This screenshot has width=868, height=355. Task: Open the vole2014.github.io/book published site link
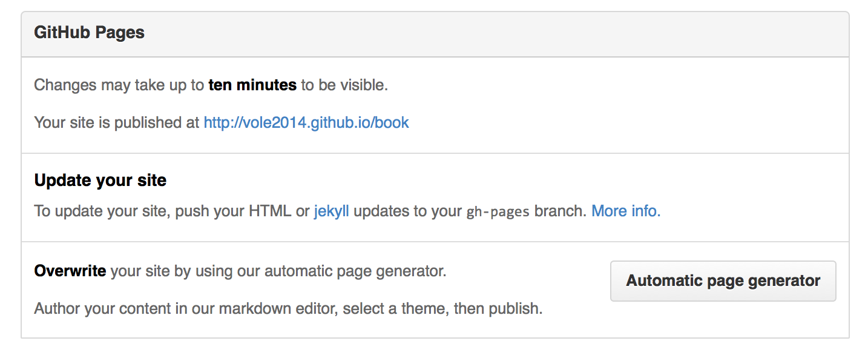(306, 122)
